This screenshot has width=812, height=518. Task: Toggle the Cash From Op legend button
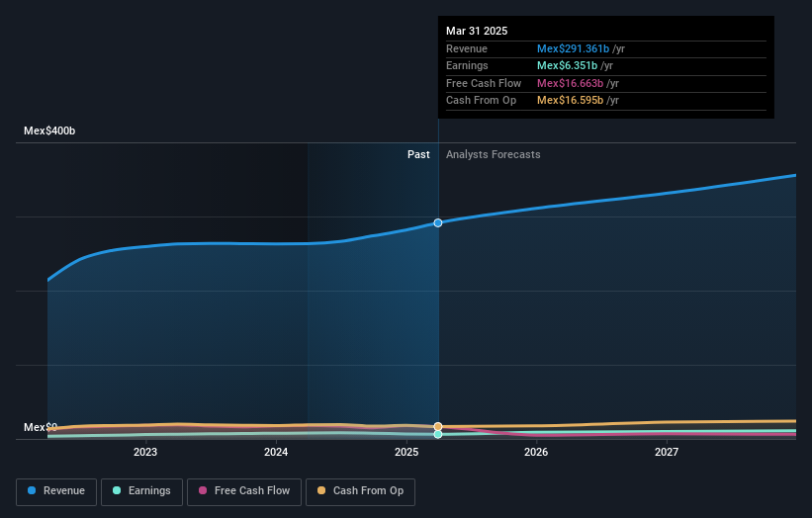pos(360,491)
